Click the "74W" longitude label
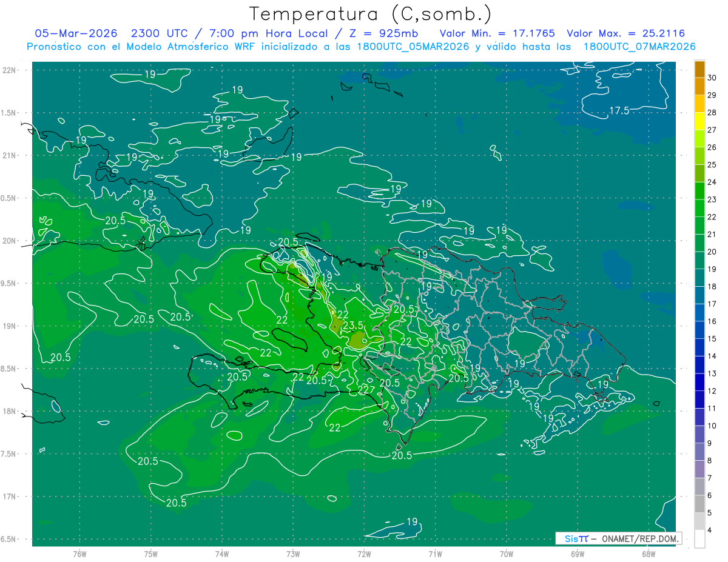Viewport: 728px width, 562px height. click(x=221, y=554)
